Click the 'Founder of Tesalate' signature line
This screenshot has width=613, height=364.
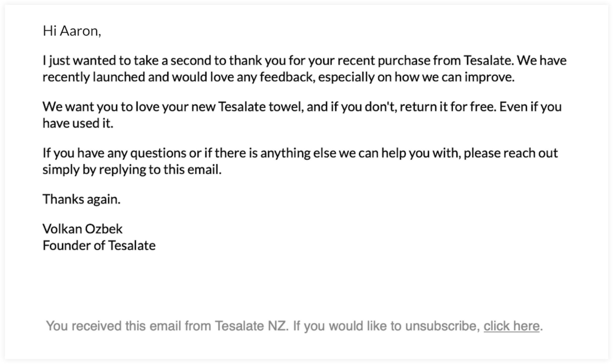coord(99,245)
